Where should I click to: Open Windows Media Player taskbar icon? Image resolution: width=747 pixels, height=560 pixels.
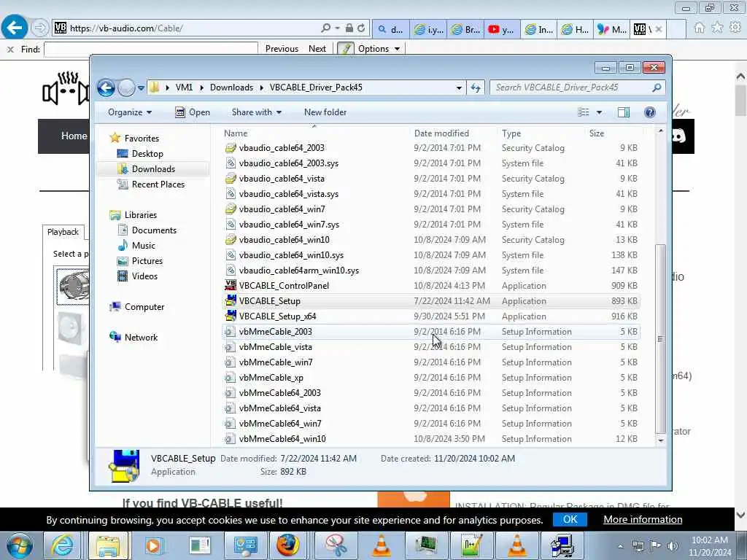(x=153, y=545)
